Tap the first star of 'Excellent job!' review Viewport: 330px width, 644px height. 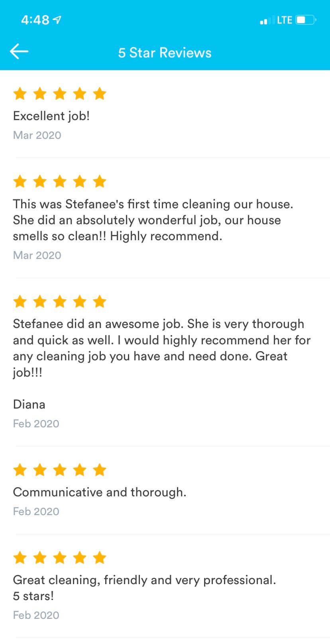[x=20, y=94]
